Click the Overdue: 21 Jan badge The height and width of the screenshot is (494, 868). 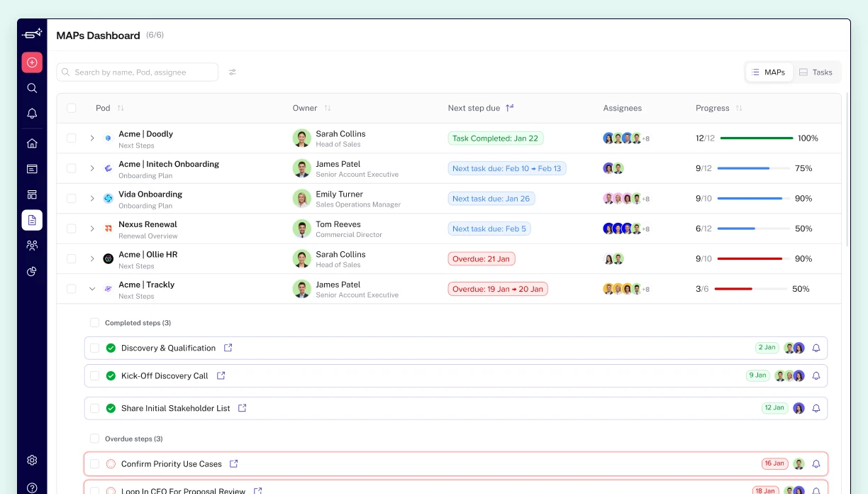(x=482, y=259)
